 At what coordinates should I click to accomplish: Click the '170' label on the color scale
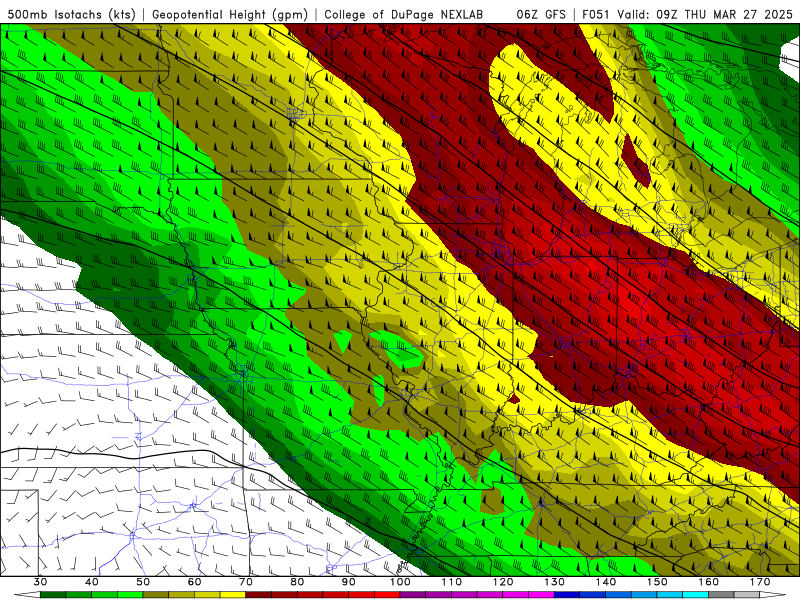click(760, 582)
